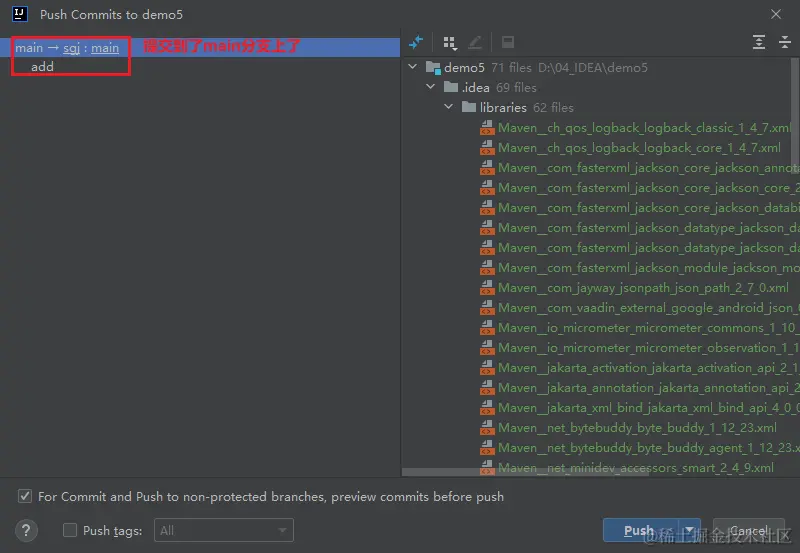Select Maven__net_bytebuddy_byte_buddy_agent file
This screenshot has width=800, height=553.
(647, 447)
